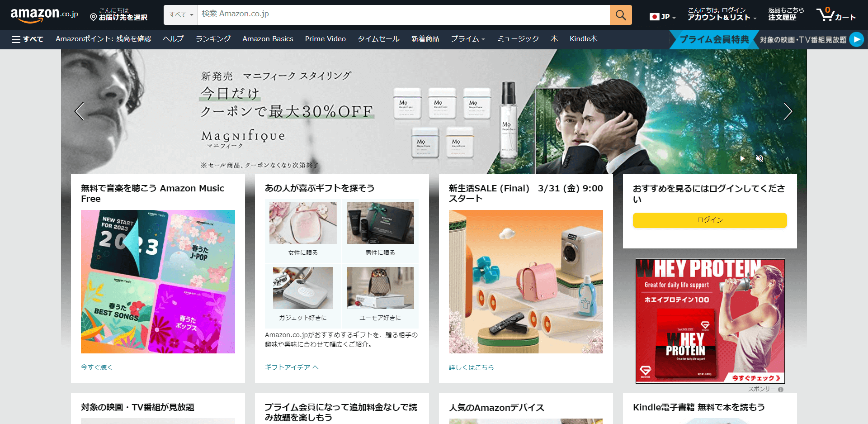
Task: Open the shopping cart icon
Action: click(836, 14)
